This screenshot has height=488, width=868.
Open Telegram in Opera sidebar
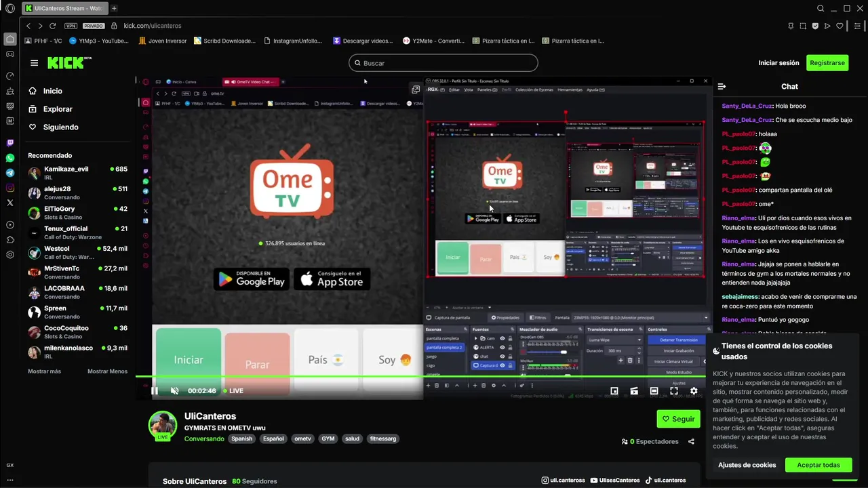(x=10, y=173)
